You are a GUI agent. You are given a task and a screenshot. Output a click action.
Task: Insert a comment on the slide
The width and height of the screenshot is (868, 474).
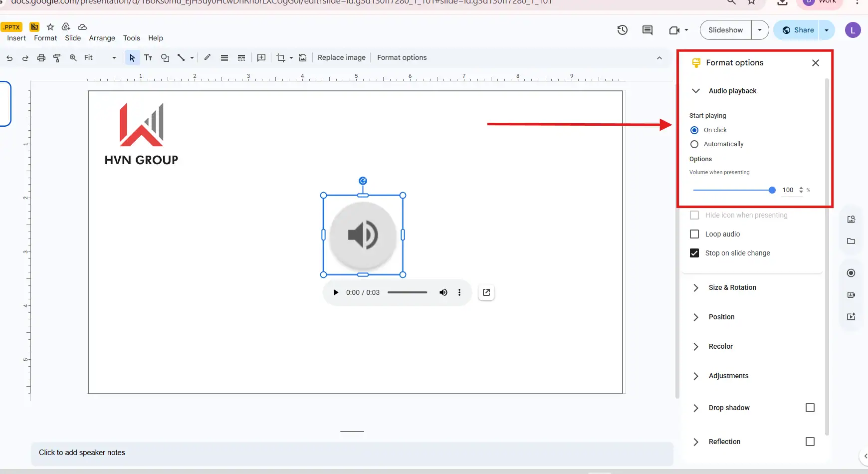coord(261,57)
